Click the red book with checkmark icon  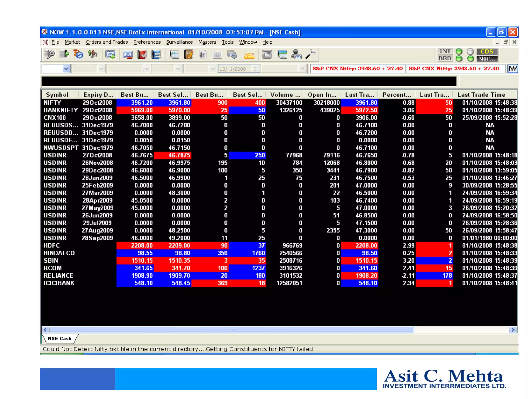pos(142,55)
